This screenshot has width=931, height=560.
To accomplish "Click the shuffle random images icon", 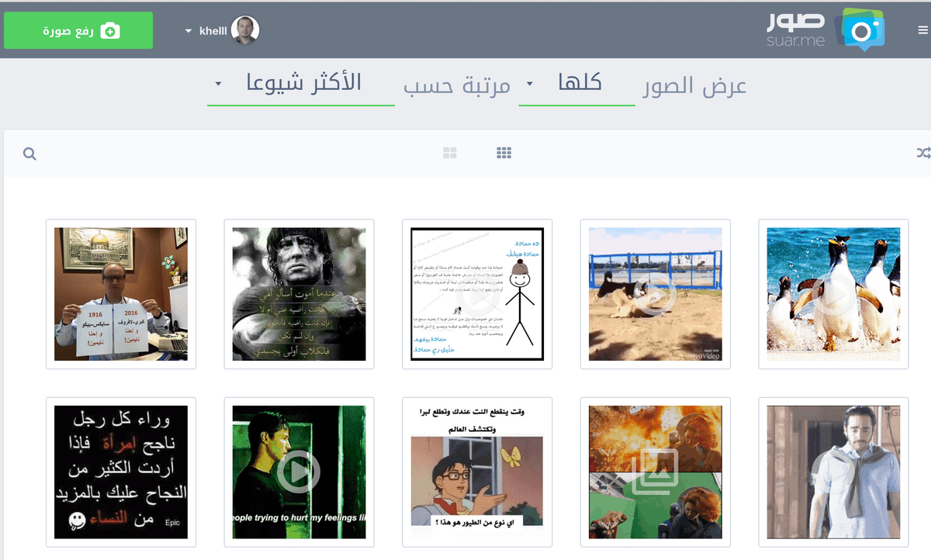I will pyautogui.click(x=922, y=153).
